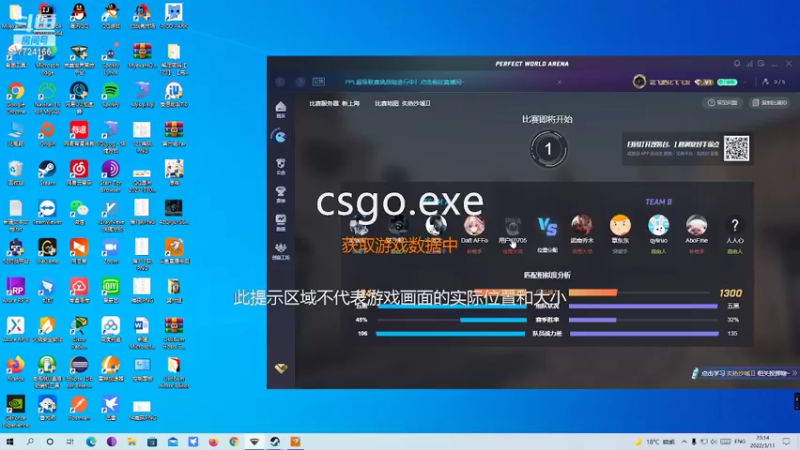Open Windows Start menu
Image resolution: width=800 pixels, height=450 pixels.
[9, 441]
